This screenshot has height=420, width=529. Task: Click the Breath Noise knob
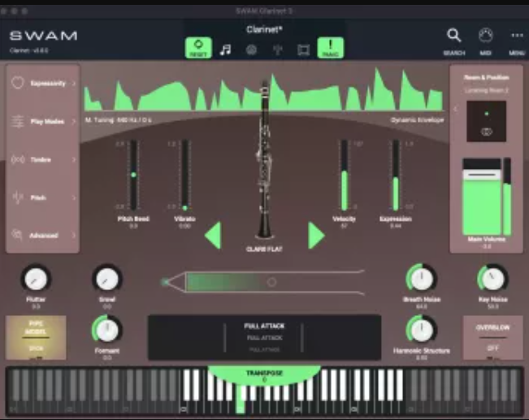coord(422,279)
